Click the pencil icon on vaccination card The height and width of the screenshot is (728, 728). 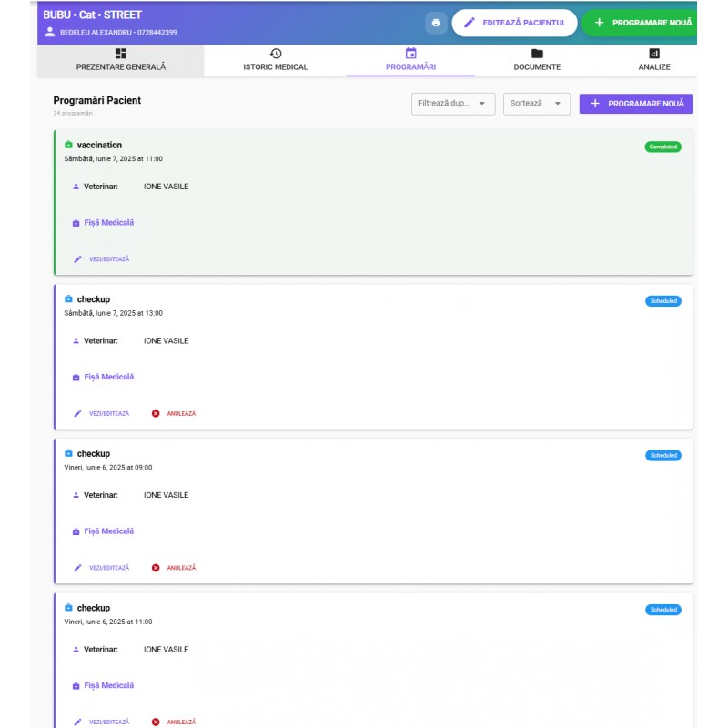[77, 259]
